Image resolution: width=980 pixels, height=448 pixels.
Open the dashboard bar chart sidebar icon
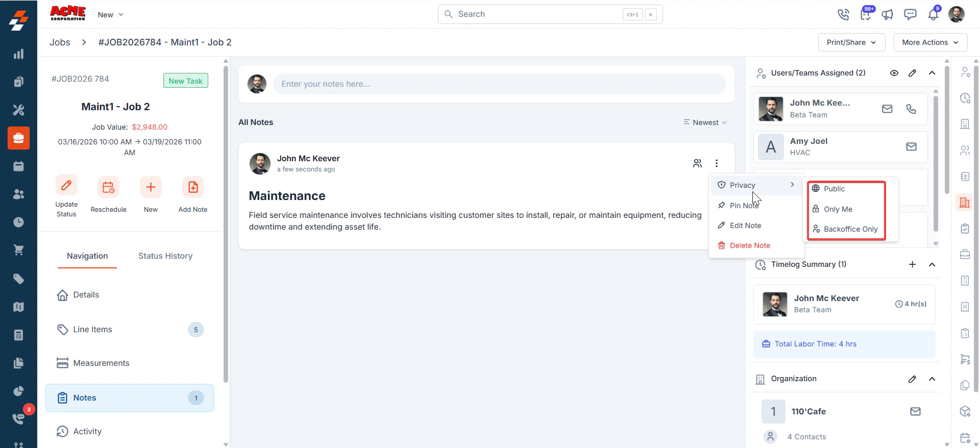click(18, 54)
